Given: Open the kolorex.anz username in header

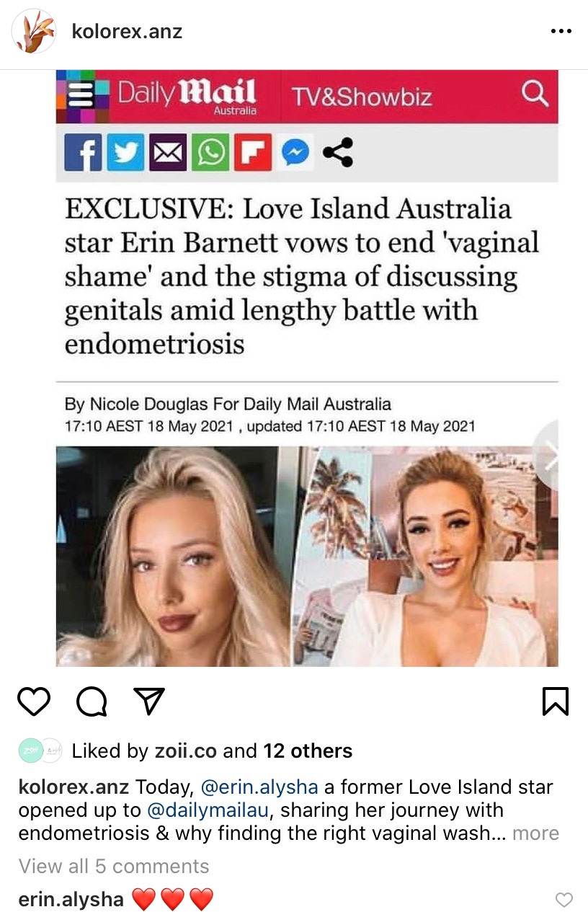Looking at the screenshot, I should click(x=128, y=32).
